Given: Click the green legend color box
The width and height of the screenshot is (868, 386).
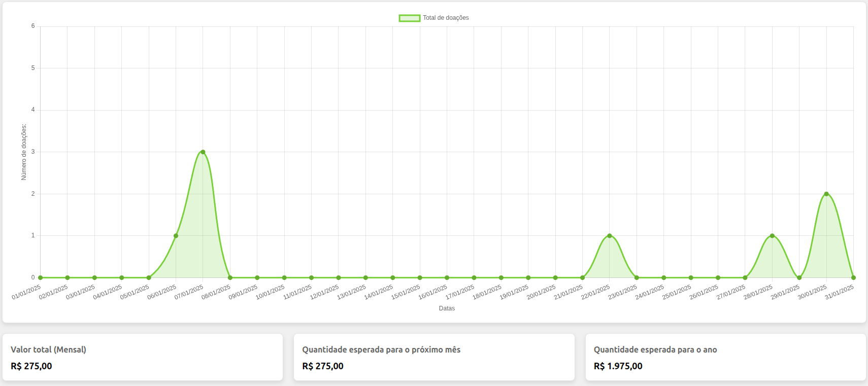Looking at the screenshot, I should 410,18.
